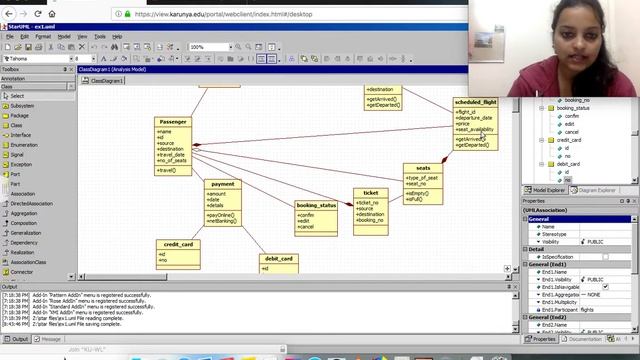
Task: Click the browser address bar
Action: [290, 14]
